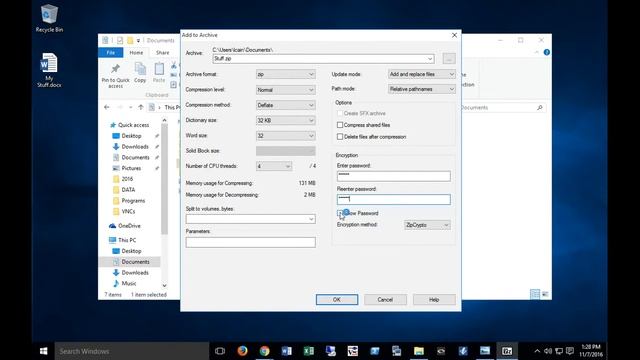Open Number of CPU threads dropdown
Image resolution: width=640 pixels, height=360 pixels.
pyautogui.click(x=274, y=166)
